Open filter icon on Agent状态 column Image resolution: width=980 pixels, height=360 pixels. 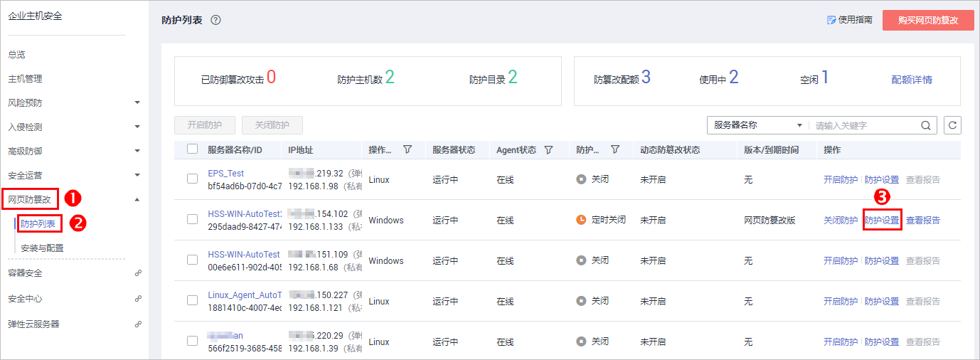pyautogui.click(x=548, y=150)
